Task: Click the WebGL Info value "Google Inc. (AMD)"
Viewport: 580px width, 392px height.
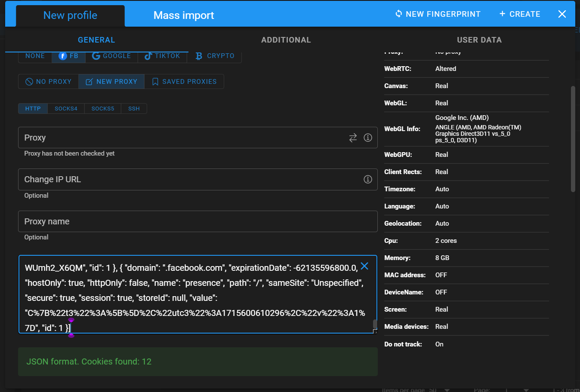Action: [462, 118]
